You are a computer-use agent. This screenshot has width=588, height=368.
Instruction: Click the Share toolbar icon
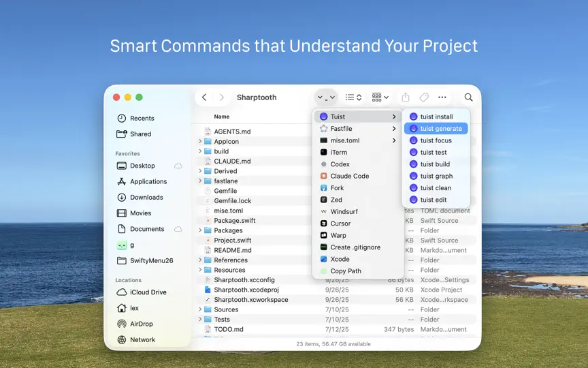coord(406,97)
